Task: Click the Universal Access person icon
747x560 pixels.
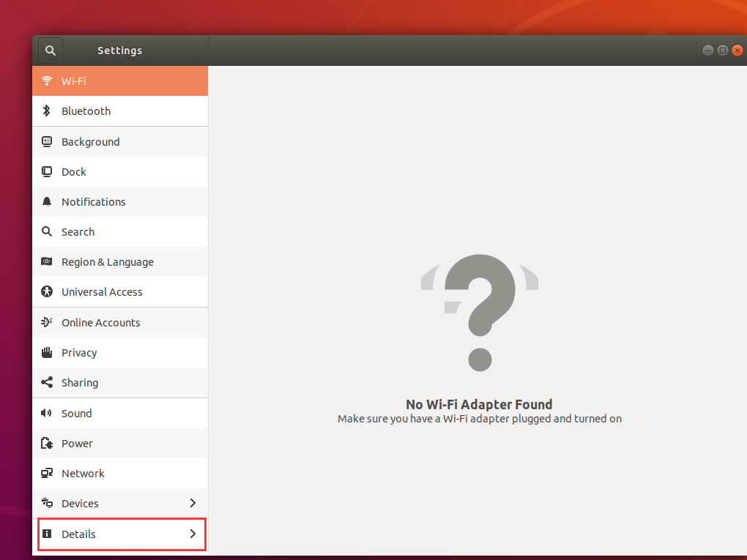Action: coord(47,291)
